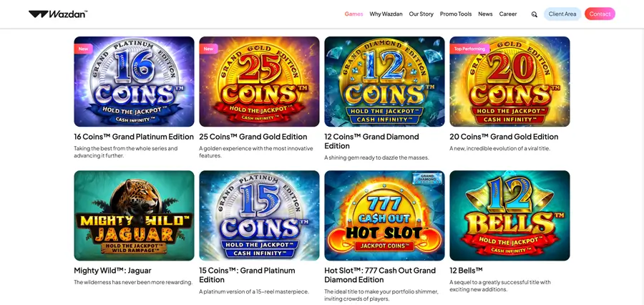
Task: Click the 12 Bells™ title link
Action: tap(466, 271)
